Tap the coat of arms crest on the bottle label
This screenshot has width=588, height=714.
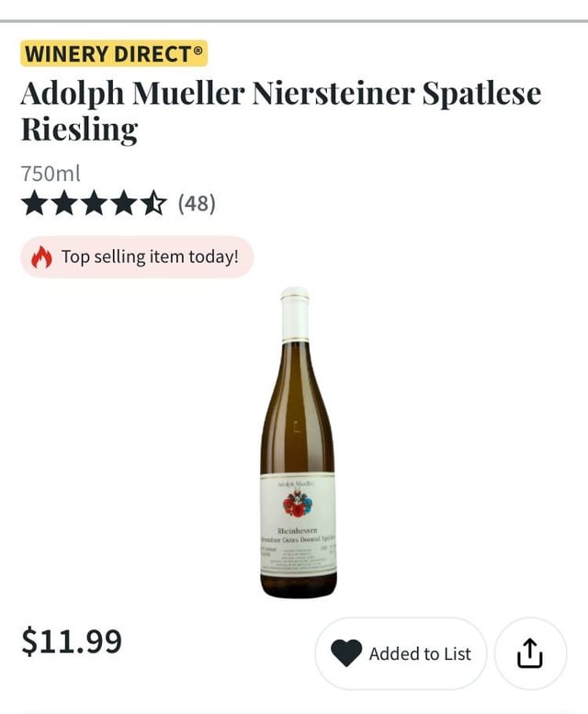pos(297,504)
